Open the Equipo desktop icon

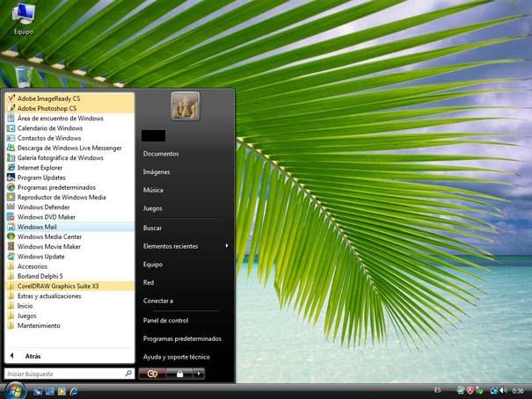click(24, 19)
